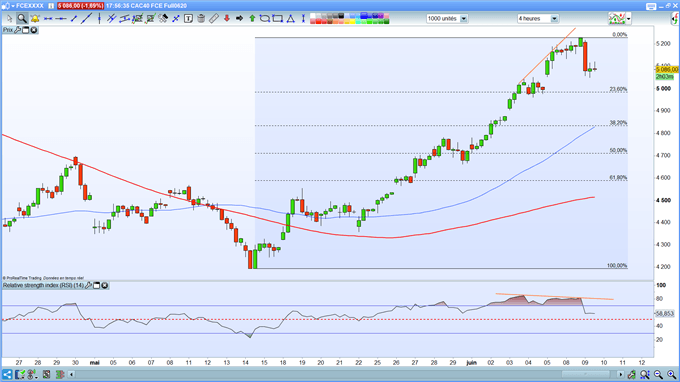Open Prix panel wrench settings
680x382 pixels.
click(17, 30)
